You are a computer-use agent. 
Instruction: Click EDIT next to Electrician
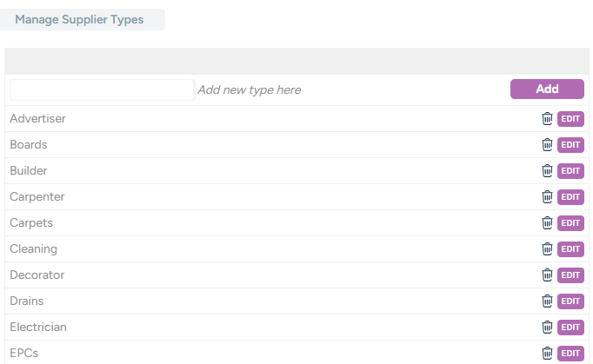click(570, 328)
